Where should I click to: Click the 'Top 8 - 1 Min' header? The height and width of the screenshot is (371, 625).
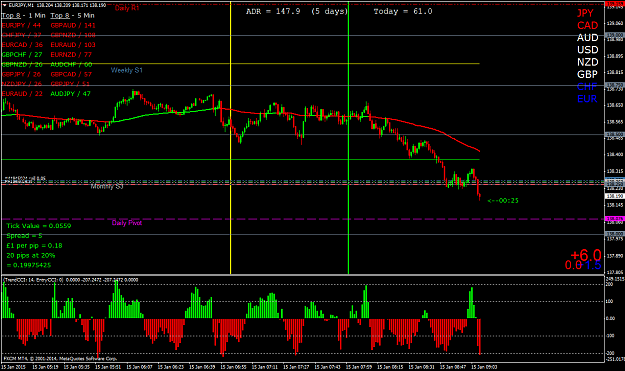click(24, 16)
